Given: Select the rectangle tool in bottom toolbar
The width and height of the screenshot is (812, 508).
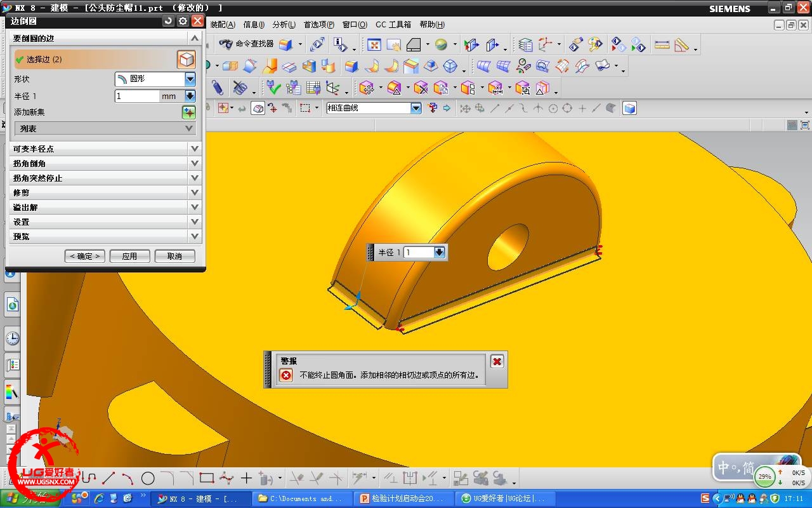Looking at the screenshot, I should [x=206, y=478].
